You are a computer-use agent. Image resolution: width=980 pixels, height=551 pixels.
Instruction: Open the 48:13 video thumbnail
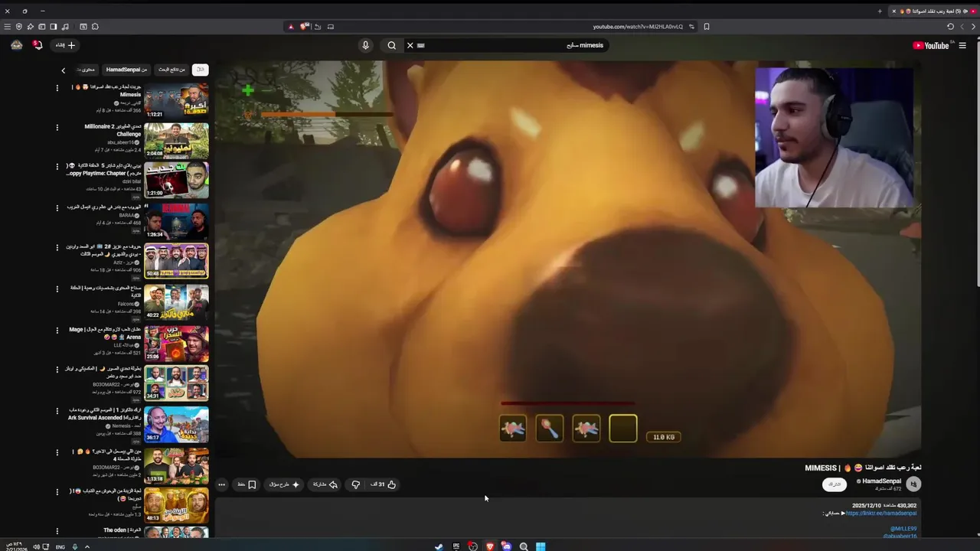(x=176, y=506)
